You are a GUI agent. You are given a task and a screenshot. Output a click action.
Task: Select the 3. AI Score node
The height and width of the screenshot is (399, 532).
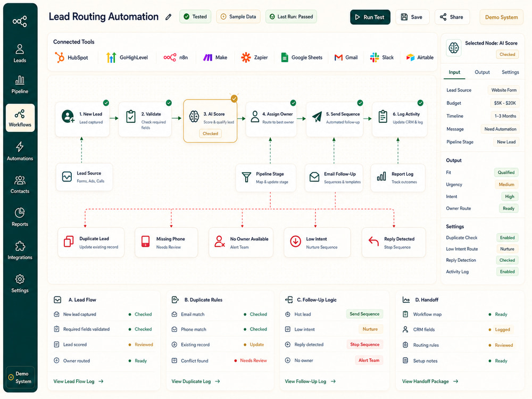[210, 121]
